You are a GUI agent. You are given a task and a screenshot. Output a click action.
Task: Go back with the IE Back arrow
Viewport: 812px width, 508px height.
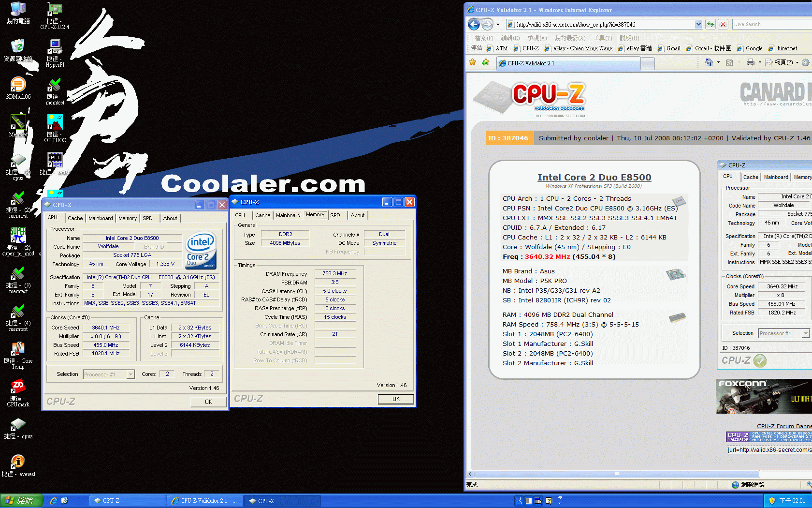474,24
